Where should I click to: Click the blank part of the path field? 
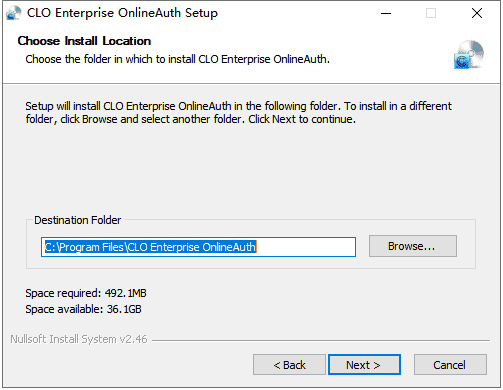point(306,247)
